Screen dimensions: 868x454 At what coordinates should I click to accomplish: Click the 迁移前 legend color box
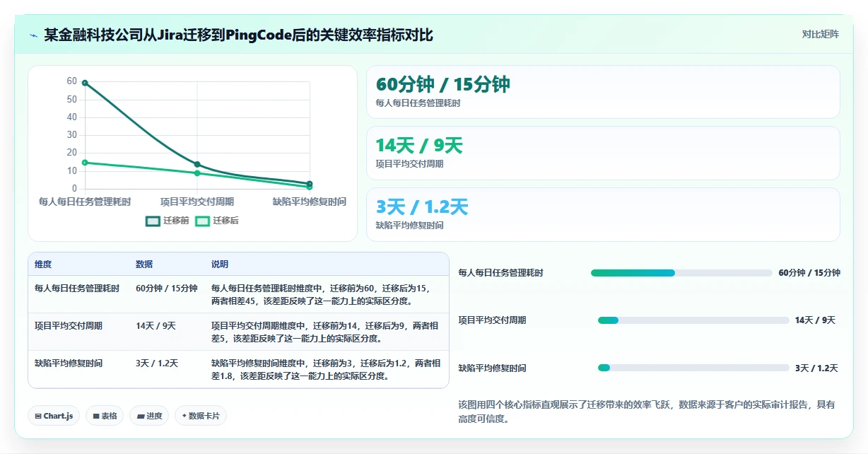[x=153, y=221]
